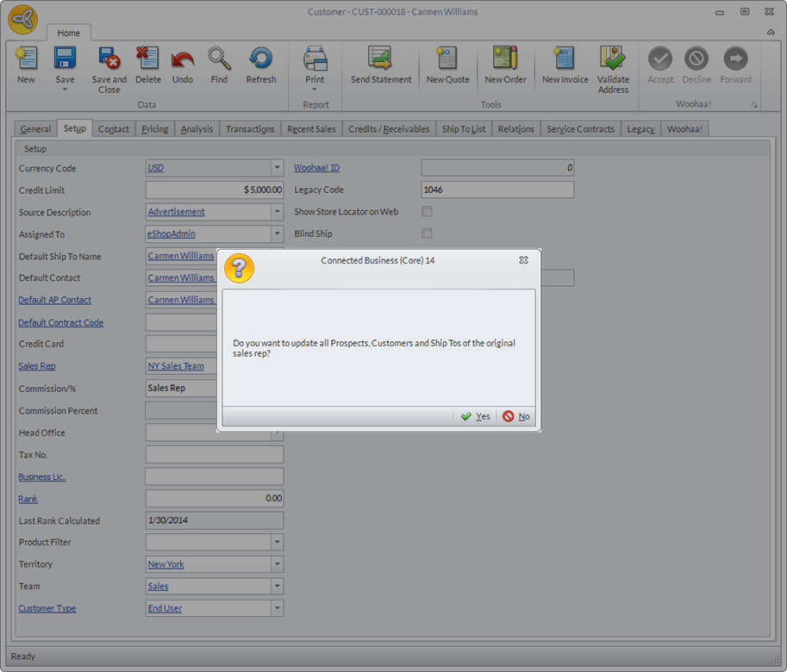This screenshot has width=787, height=672.
Task: Click the Refresh icon
Action: (260, 59)
